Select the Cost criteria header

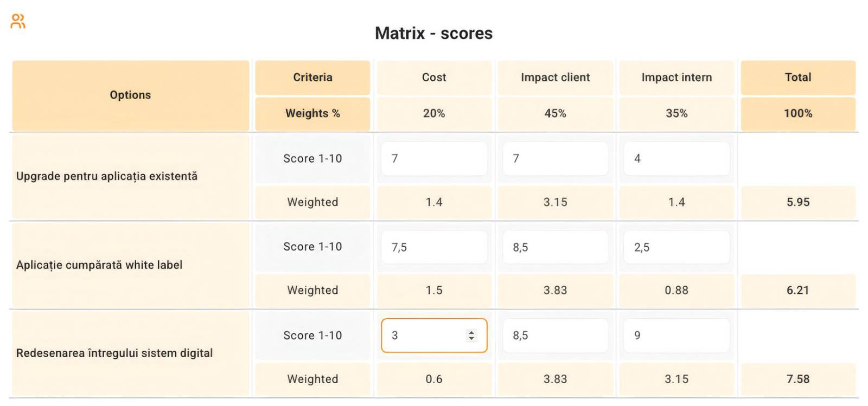click(x=434, y=78)
